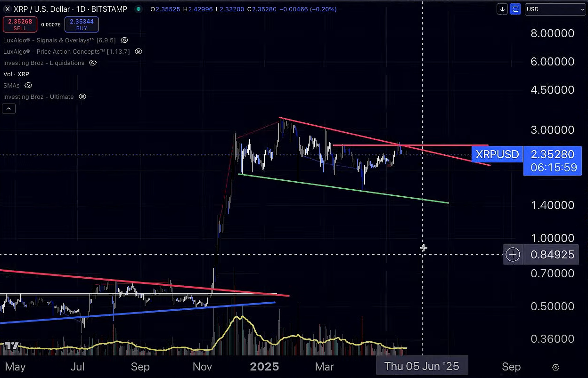This screenshot has width=588, height=378.
Task: Click the 4.50000 price scale label
Action: pos(552,90)
